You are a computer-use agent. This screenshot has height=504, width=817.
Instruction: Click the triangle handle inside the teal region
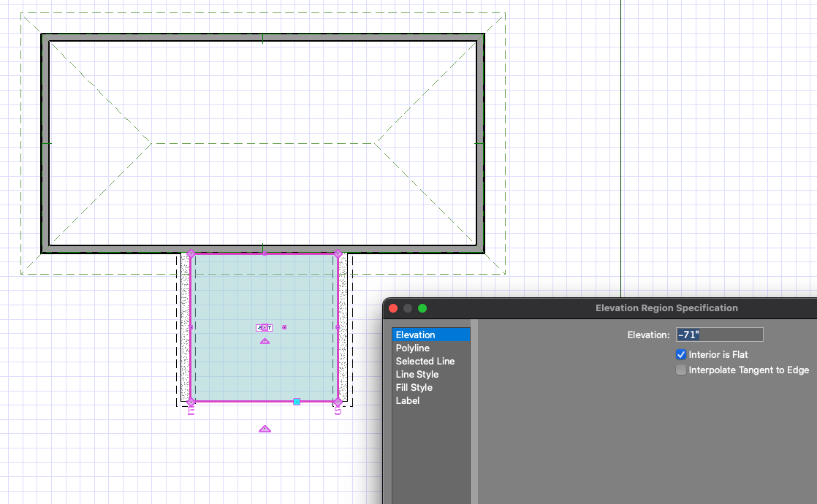[x=265, y=341]
